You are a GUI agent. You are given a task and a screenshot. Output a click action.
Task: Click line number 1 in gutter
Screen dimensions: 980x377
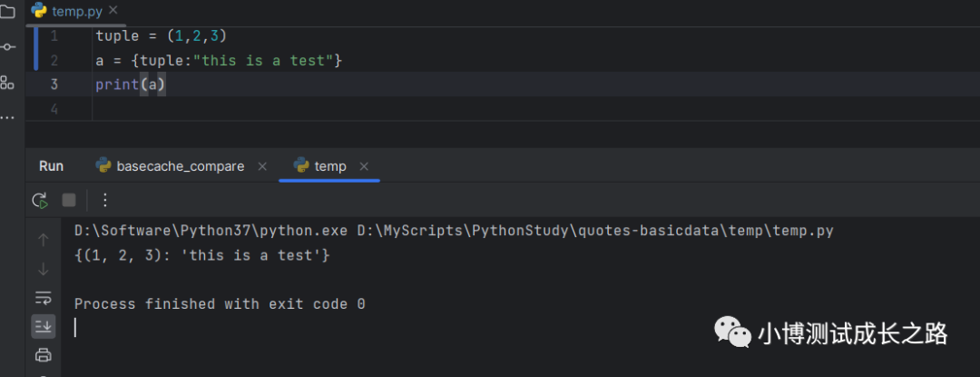(x=54, y=36)
